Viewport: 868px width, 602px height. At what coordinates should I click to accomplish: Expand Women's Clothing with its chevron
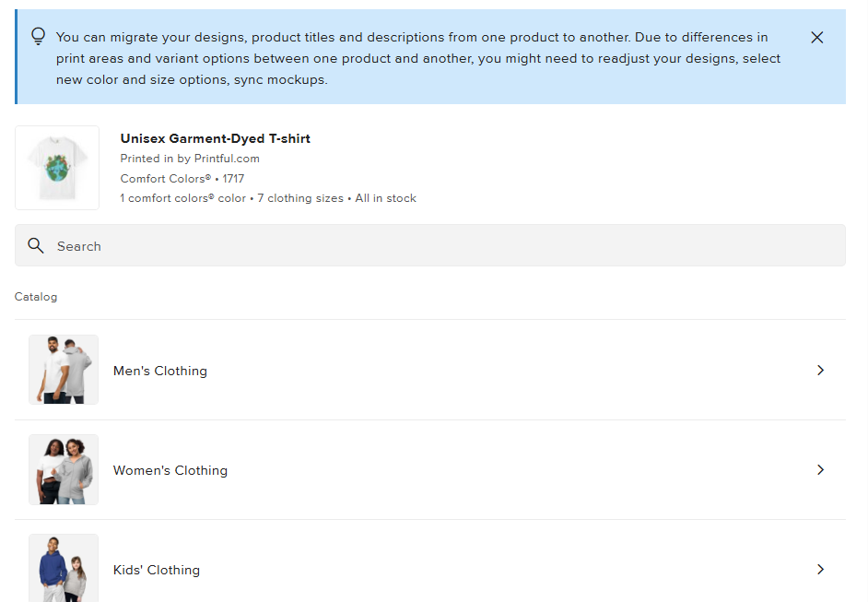pos(820,469)
